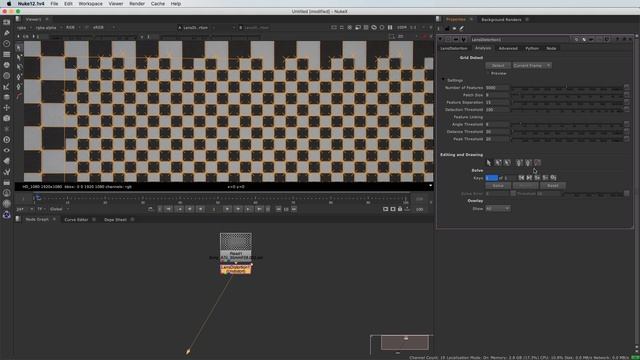Click the Filter nodes icon in left toolbar

tap(7, 76)
